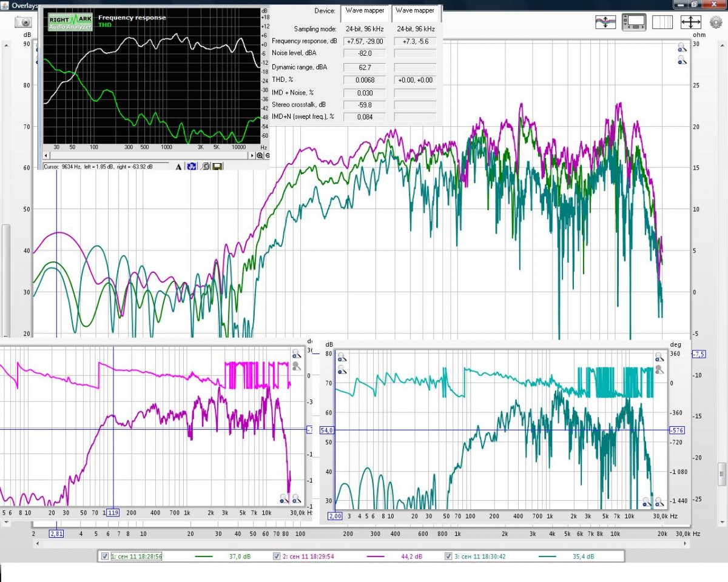Open the frequency axis limits button

pos(662,22)
